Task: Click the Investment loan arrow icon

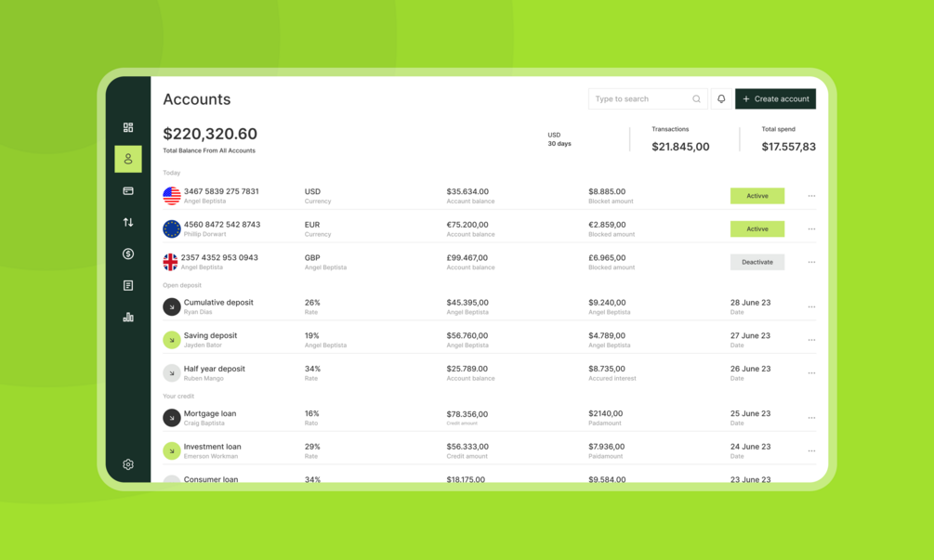Action: [172, 451]
